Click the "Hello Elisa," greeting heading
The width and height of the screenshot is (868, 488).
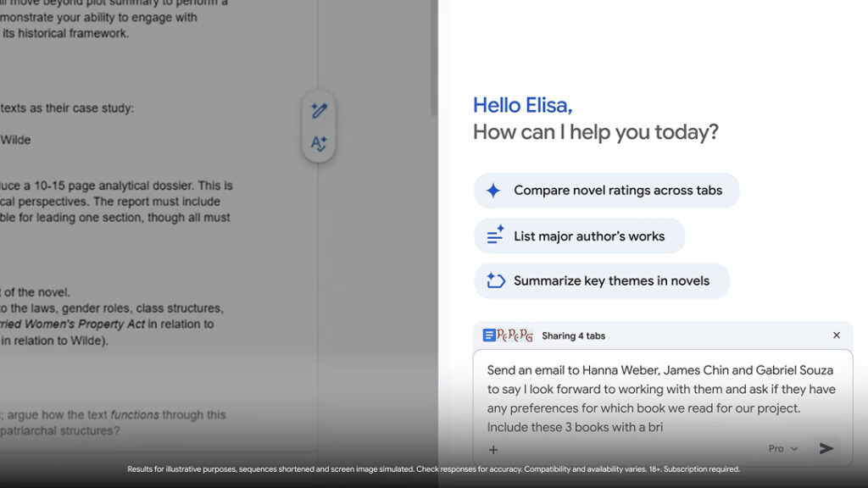[522, 105]
